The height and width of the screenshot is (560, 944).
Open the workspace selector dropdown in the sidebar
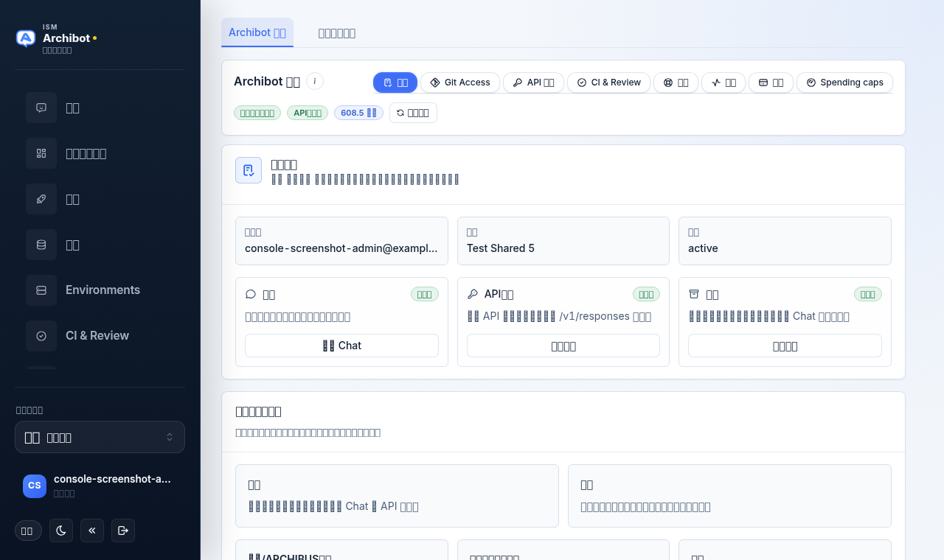(x=100, y=437)
